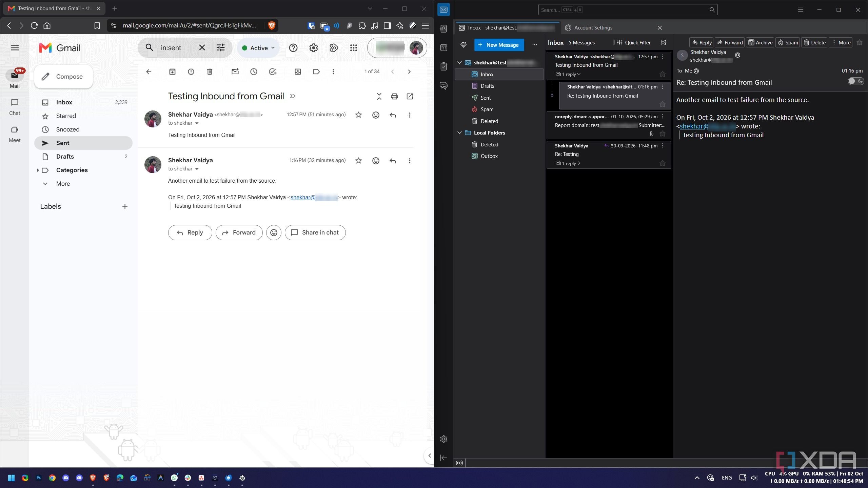Expand More in the Gmail sidebar
The width and height of the screenshot is (868, 488).
coord(63,184)
